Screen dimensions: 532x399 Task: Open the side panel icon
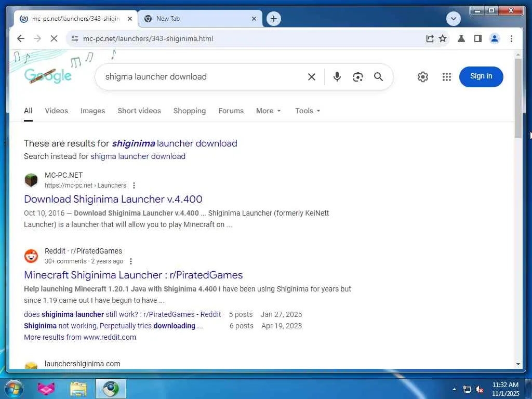[x=478, y=38]
